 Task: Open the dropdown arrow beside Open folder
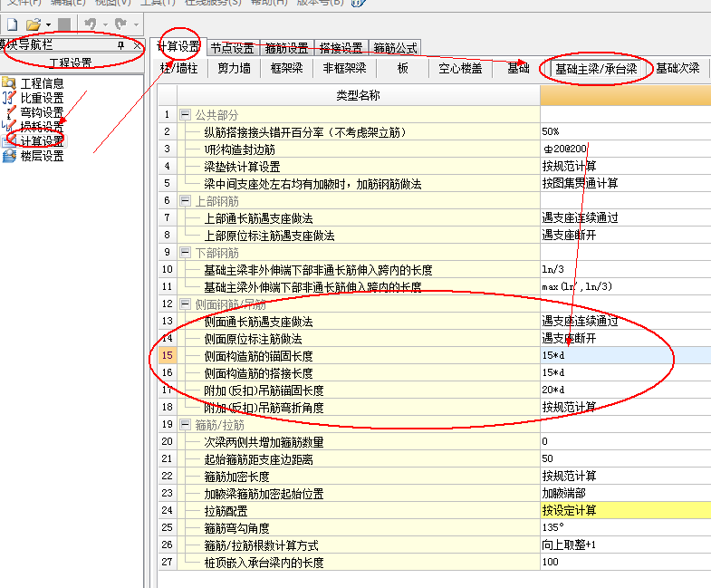click(48, 25)
